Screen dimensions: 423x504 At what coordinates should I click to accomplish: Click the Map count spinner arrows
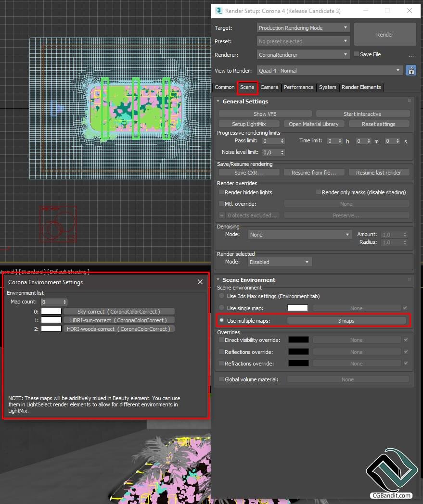click(x=65, y=302)
